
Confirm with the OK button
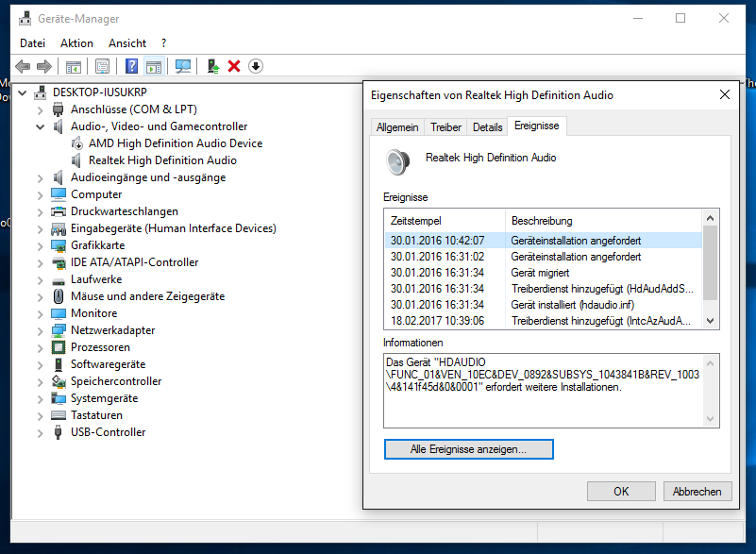[621, 492]
